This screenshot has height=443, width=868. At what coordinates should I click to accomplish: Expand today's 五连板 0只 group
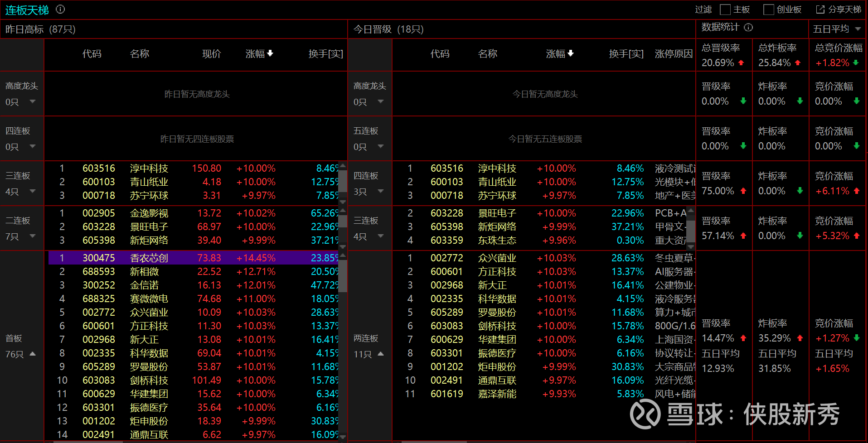click(x=381, y=146)
